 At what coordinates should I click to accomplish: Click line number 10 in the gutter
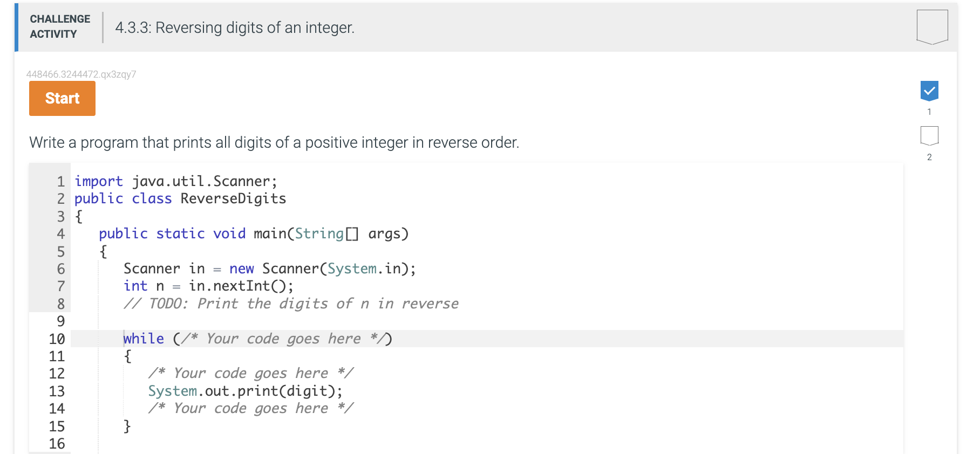57,339
